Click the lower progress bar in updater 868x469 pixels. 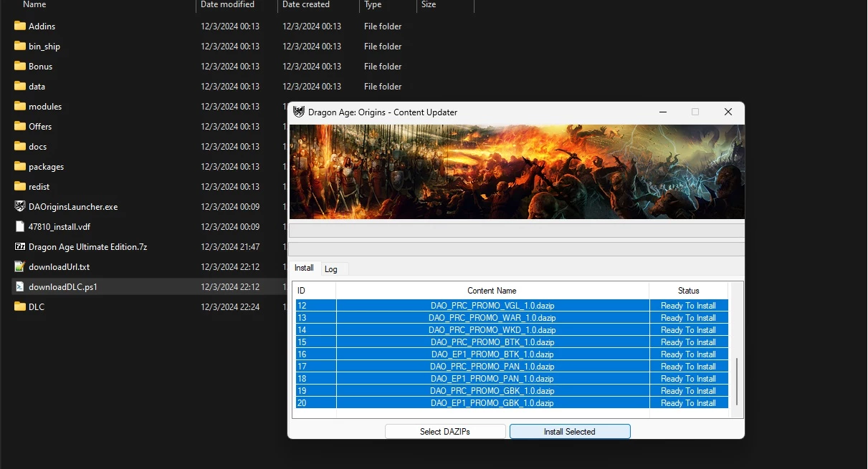coord(516,249)
